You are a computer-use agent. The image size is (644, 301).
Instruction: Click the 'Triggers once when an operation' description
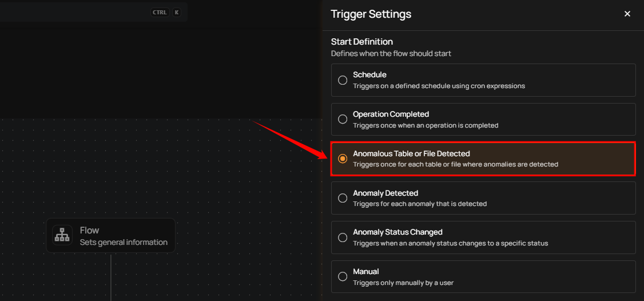tap(426, 125)
